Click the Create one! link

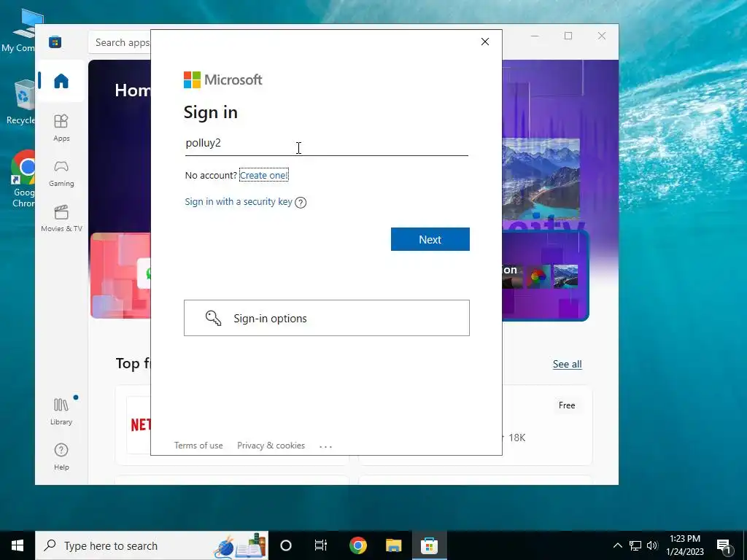pos(264,175)
